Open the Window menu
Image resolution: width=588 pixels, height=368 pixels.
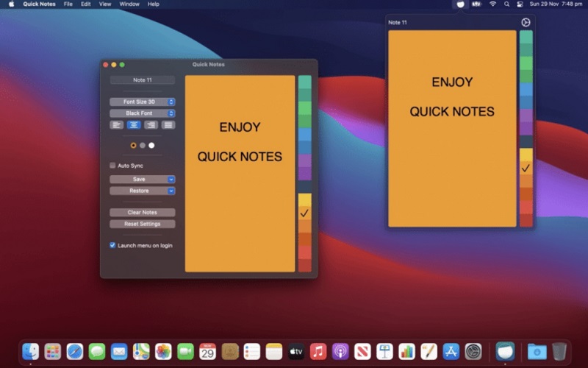tap(129, 4)
